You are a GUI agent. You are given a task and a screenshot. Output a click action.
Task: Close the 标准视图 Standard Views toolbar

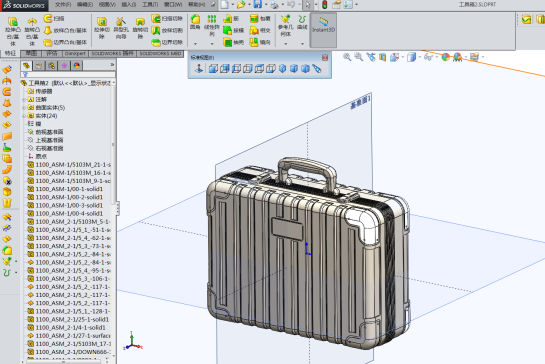click(x=325, y=57)
